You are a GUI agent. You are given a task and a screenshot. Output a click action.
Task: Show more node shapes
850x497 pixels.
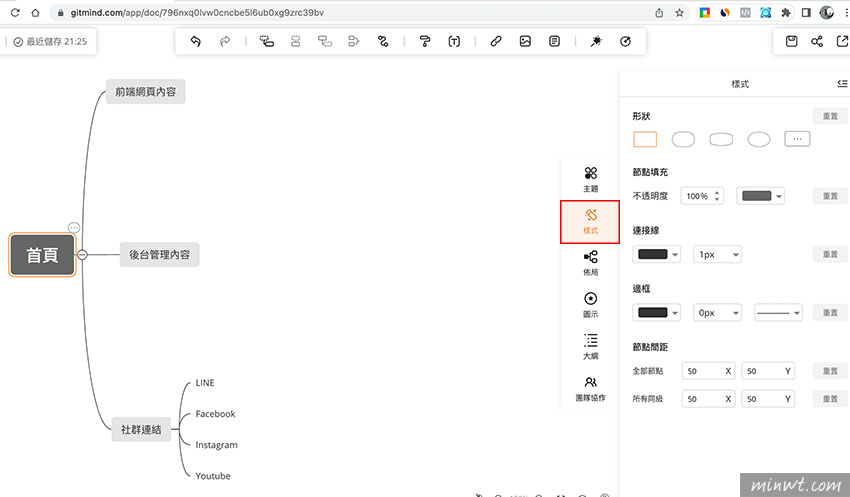pos(797,139)
